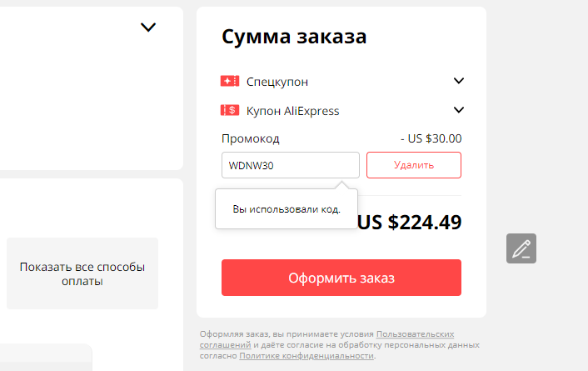The height and width of the screenshot is (371, 588).
Task: Click the promo discount amount - US $30.00
Action: pos(431,138)
